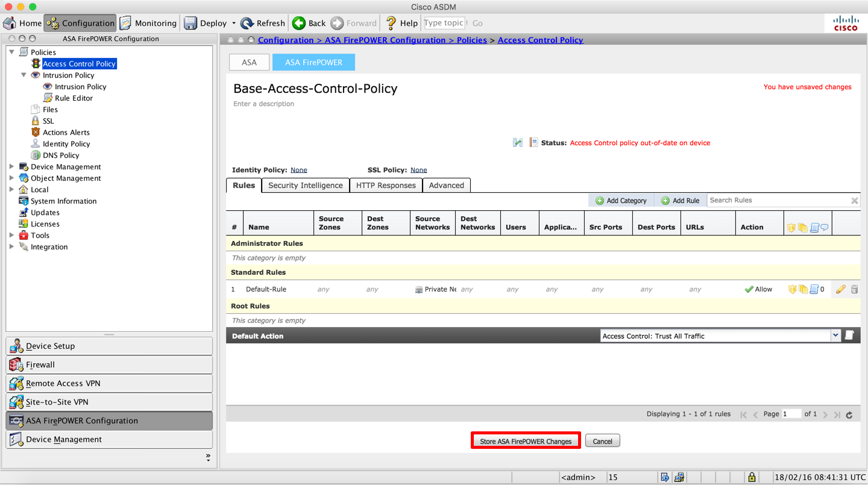The width and height of the screenshot is (868, 485).
Task: Open Actions Alerts in the tree
Action: [x=66, y=132]
